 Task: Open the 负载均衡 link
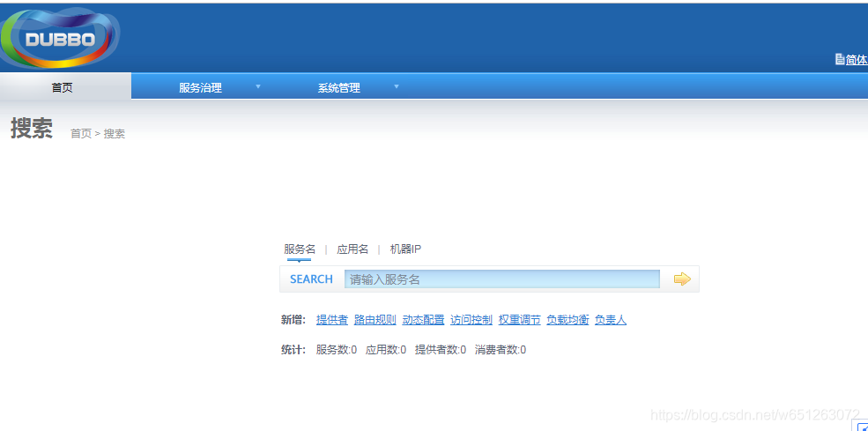point(568,320)
